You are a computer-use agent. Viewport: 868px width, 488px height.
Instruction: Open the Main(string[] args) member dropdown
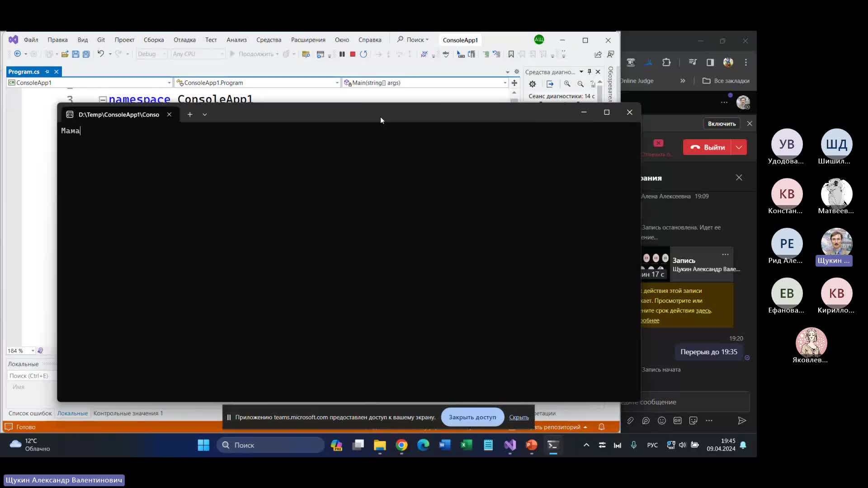(425, 83)
